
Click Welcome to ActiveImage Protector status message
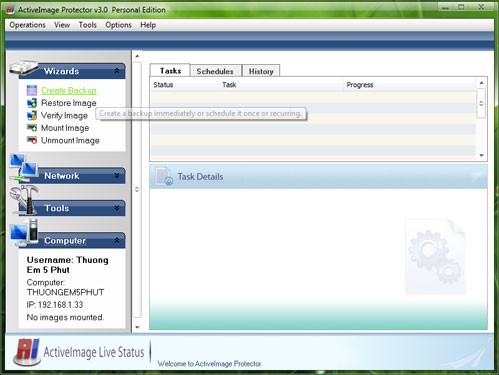210,364
